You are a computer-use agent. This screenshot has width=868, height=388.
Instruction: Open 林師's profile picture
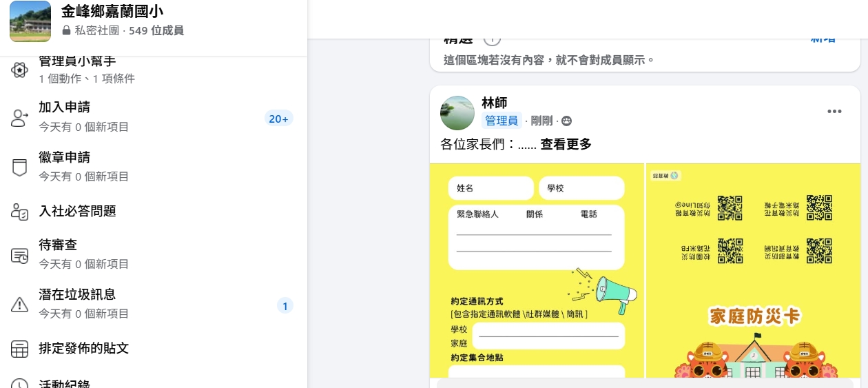457,113
